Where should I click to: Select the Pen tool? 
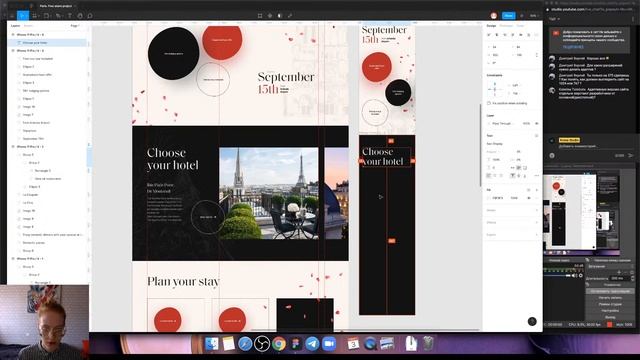(59, 16)
